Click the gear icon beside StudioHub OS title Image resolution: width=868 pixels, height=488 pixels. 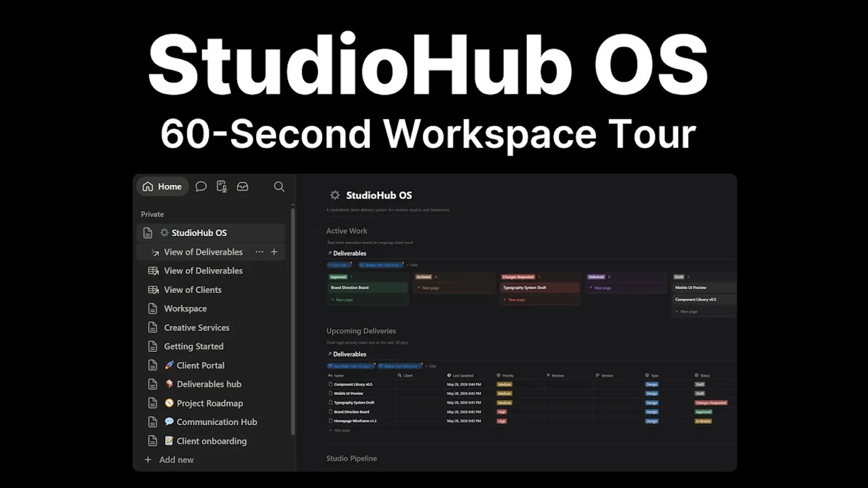pos(335,195)
